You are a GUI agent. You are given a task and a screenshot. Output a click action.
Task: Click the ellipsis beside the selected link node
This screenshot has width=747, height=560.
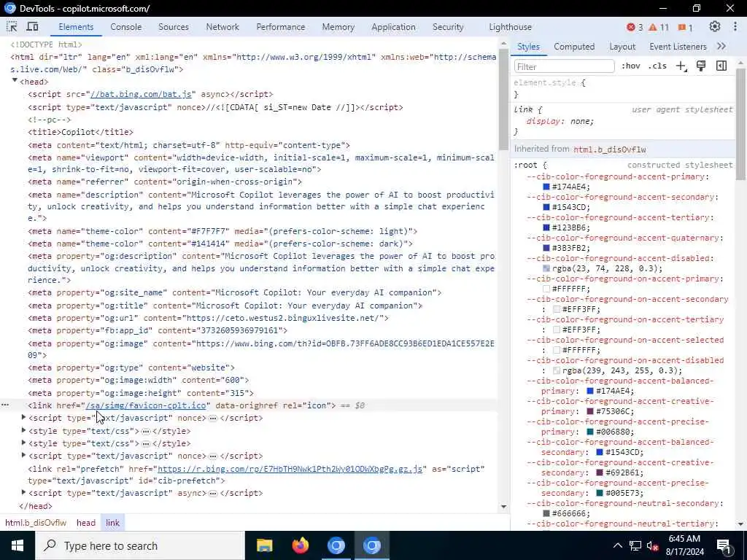[x=5, y=405]
